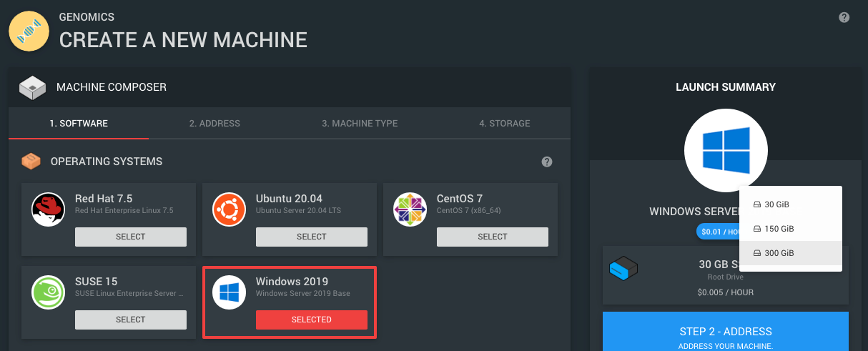The height and width of the screenshot is (351, 868).
Task: Select Red Hat 7.5 operating system
Action: click(x=131, y=237)
